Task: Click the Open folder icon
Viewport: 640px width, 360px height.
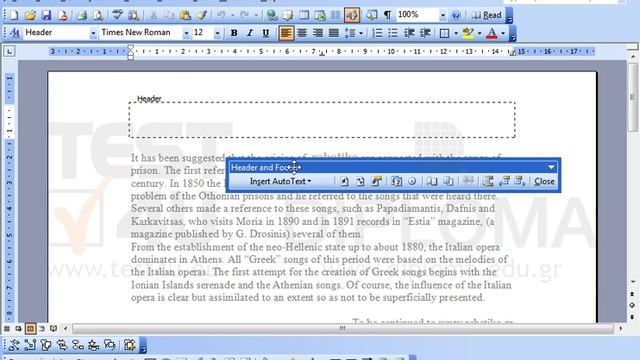Action: tap(30, 16)
